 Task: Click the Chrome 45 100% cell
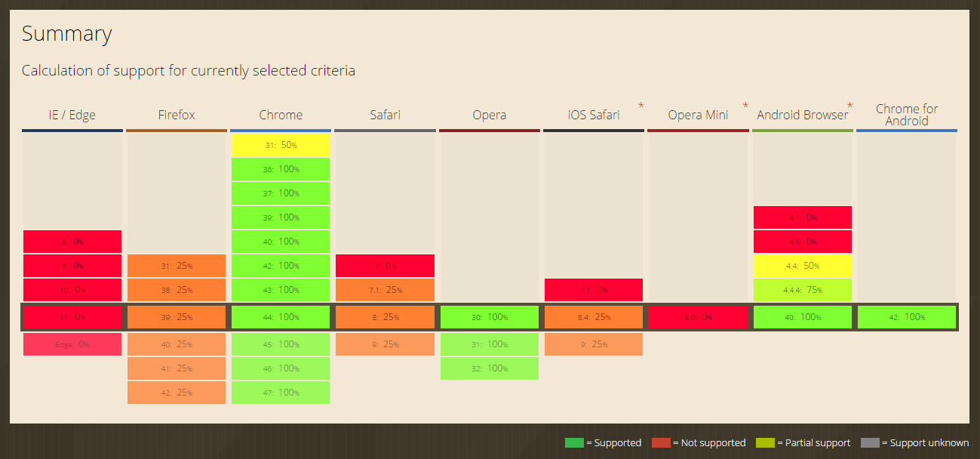281,344
